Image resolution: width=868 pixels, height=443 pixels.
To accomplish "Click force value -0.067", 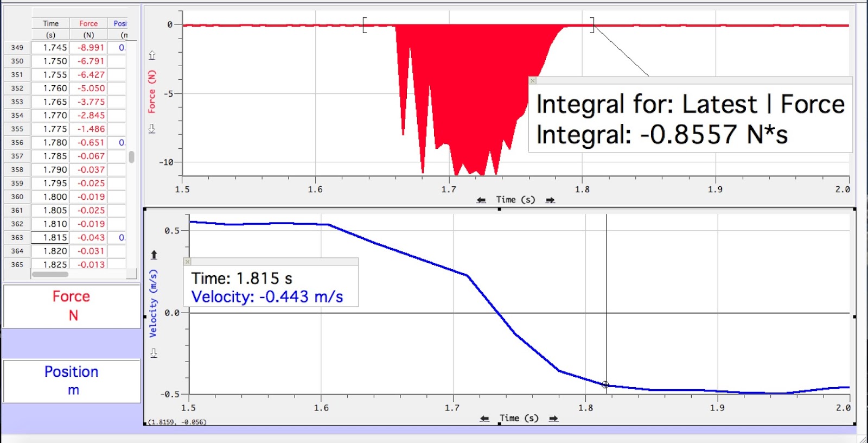I will click(x=88, y=156).
